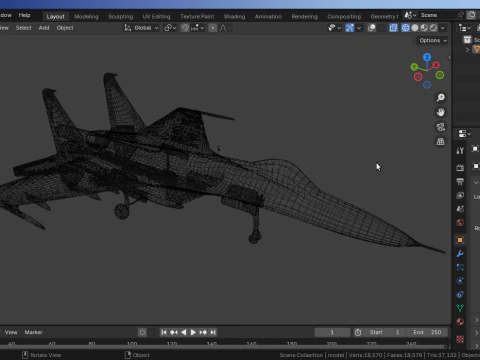Collapse viewport sidebar arrow
Viewport: 480px width, 360px height.
coord(450,57)
